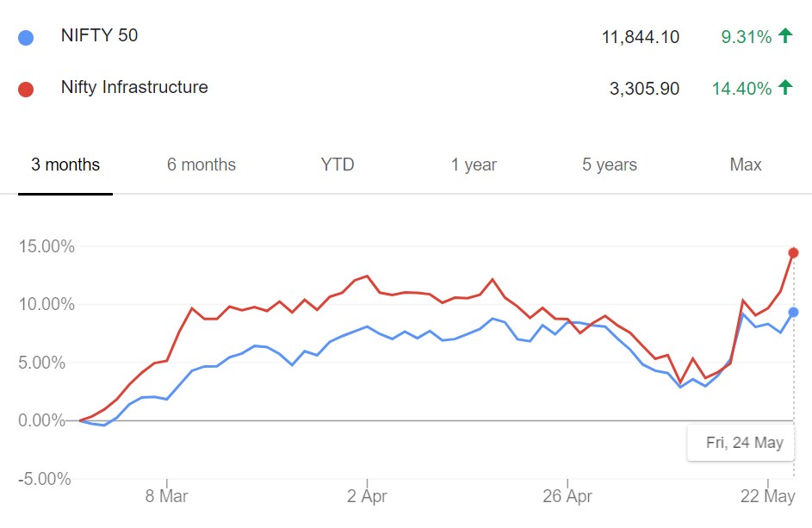The height and width of the screenshot is (528, 812).
Task: Select the 1 year range
Action: pyautogui.click(x=474, y=164)
